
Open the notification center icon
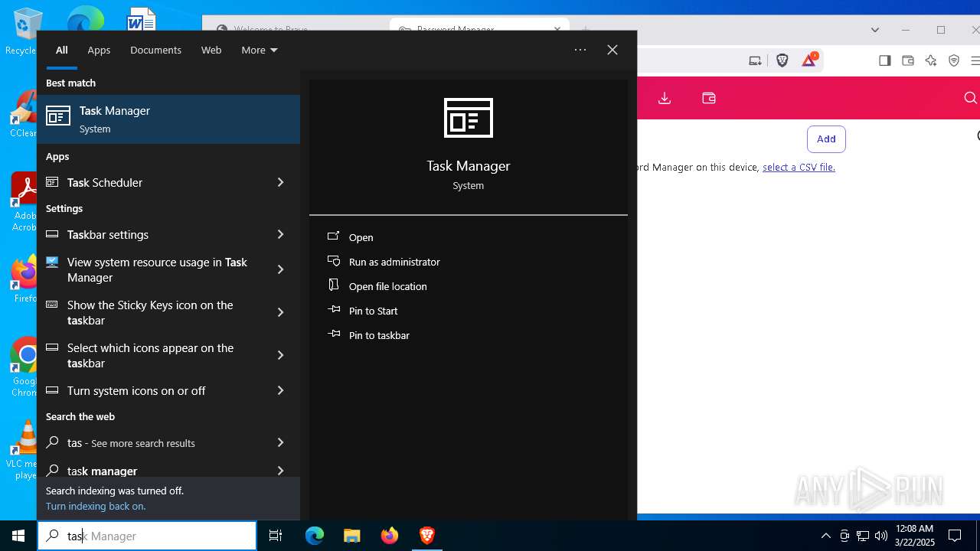tap(955, 536)
